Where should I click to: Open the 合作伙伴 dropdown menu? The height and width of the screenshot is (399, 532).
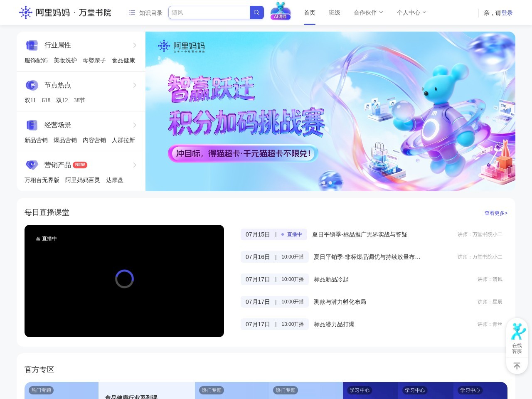coord(369,12)
